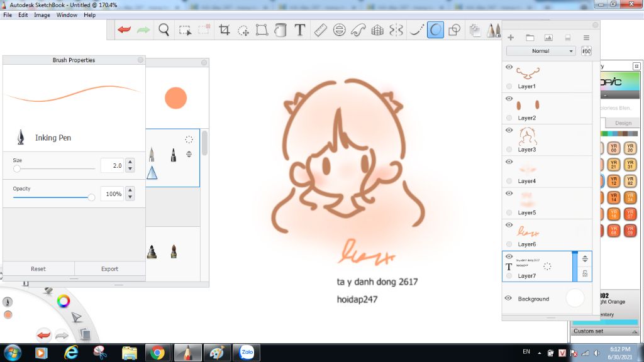The height and width of the screenshot is (362, 644).
Task: Open the Edit menu
Action: (x=23, y=15)
